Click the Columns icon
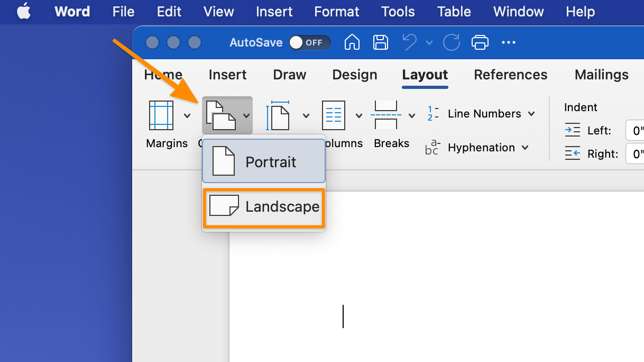The image size is (644, 362). (x=334, y=115)
